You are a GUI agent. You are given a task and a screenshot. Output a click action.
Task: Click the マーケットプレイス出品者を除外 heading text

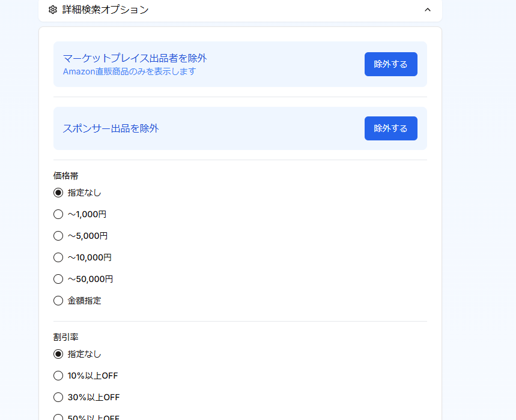point(135,58)
